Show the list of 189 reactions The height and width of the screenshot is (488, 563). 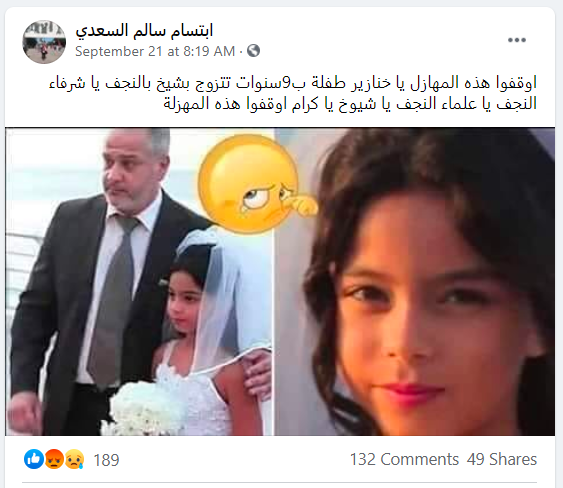tap(106, 460)
